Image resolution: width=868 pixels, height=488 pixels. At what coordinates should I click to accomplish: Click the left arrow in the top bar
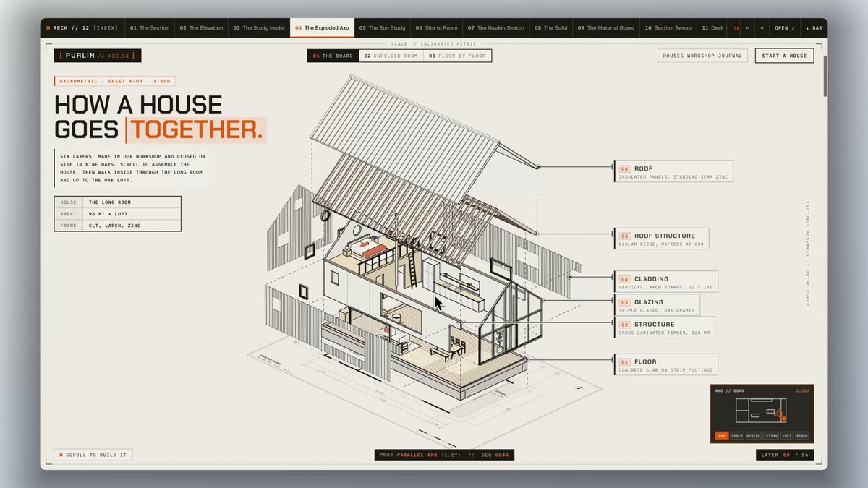(x=747, y=28)
